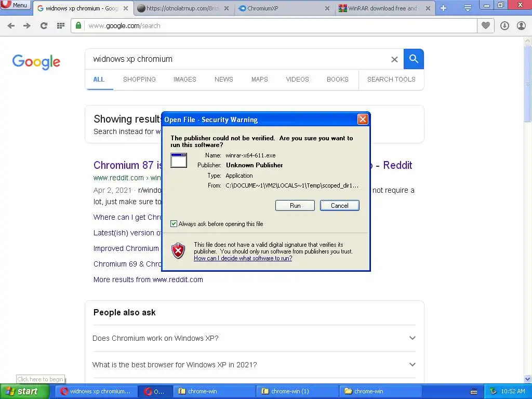Click the 10:52 AM clock
The image size is (532, 399).
(513, 391)
